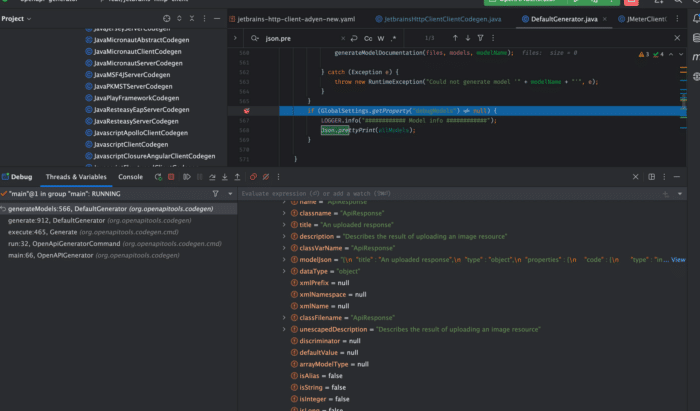Expand the classname variable node
Viewport: 700px width, 411px height.
[x=284, y=213]
